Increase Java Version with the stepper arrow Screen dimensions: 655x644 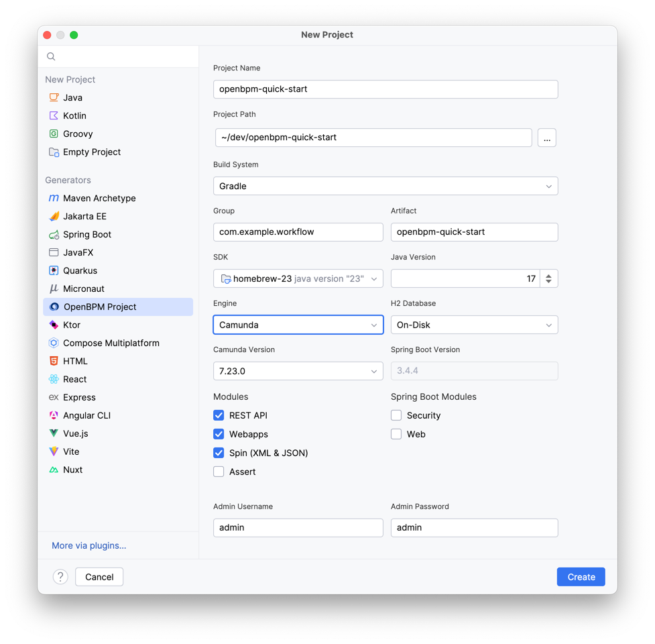[548, 276]
